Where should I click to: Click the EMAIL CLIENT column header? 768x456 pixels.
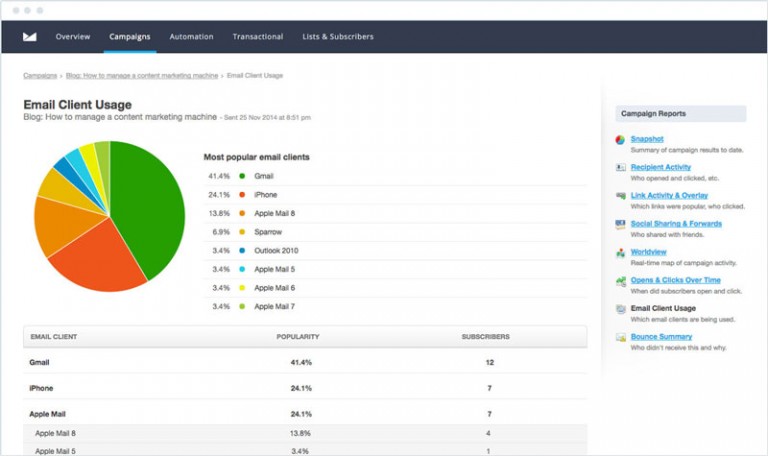[x=54, y=336]
